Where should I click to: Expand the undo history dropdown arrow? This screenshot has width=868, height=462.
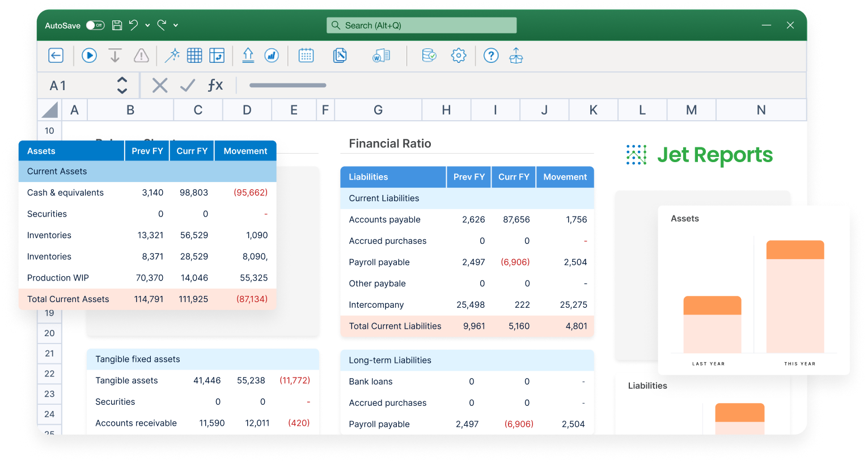click(x=147, y=26)
